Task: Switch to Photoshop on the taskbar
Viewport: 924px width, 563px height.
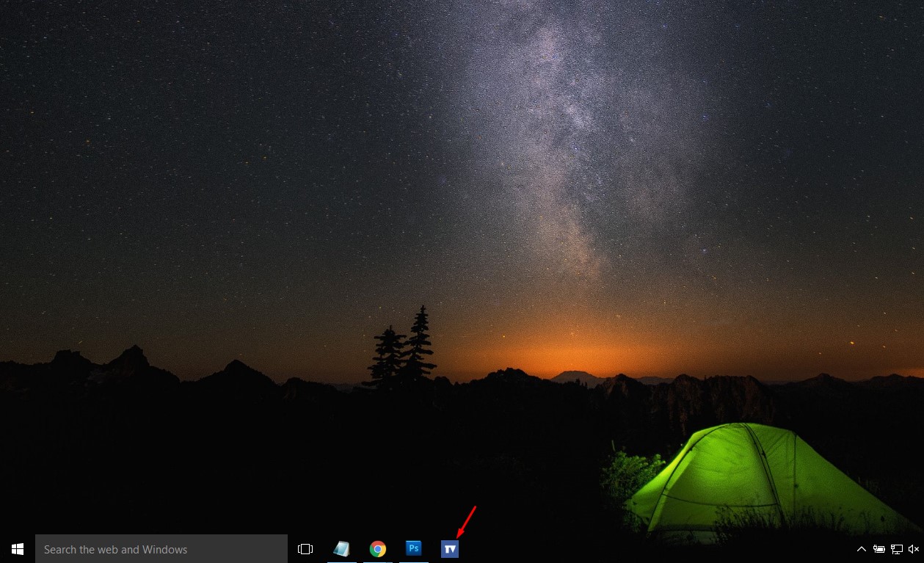Action: click(x=414, y=548)
